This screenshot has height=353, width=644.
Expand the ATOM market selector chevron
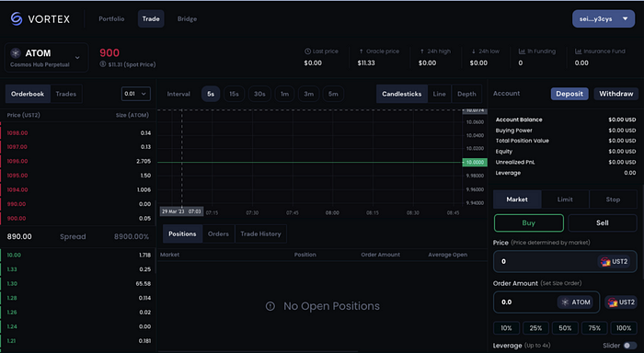pyautogui.click(x=77, y=58)
